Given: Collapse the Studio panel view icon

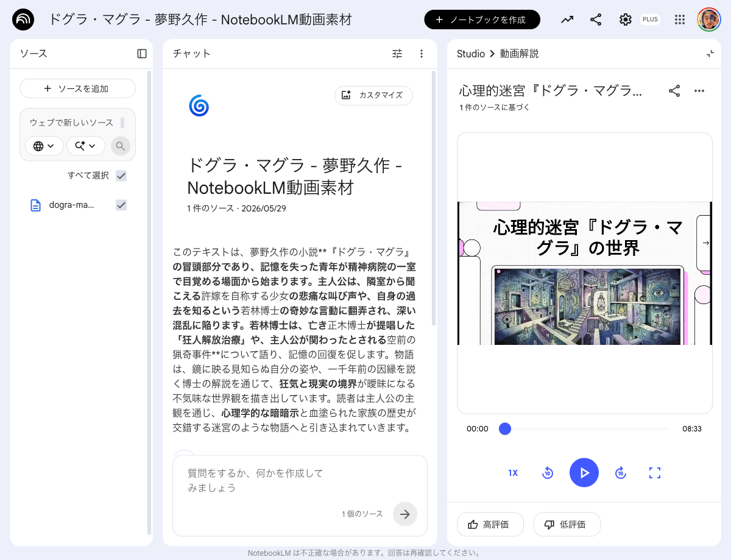Looking at the screenshot, I should [710, 54].
